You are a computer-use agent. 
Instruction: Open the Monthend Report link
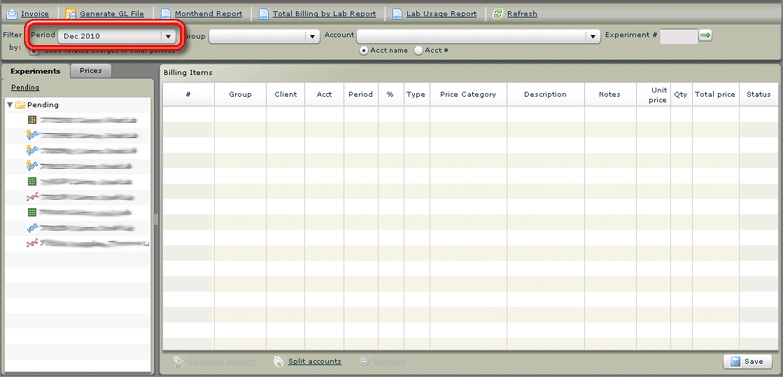pos(208,14)
